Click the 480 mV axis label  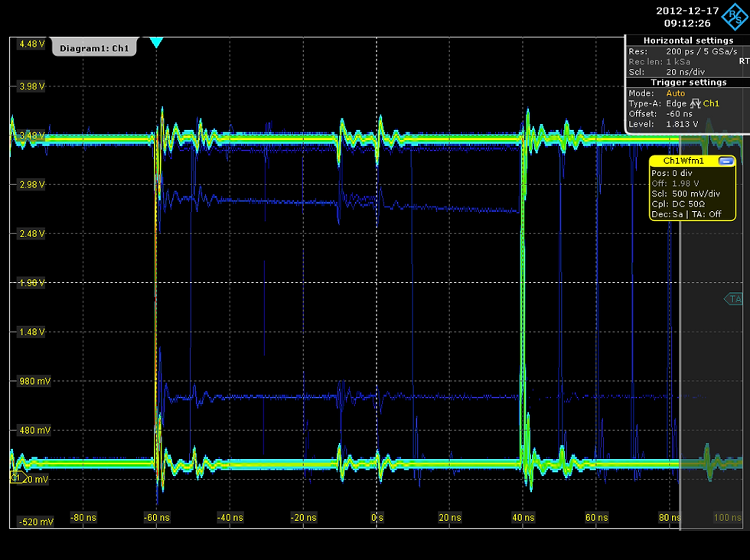pos(34,431)
